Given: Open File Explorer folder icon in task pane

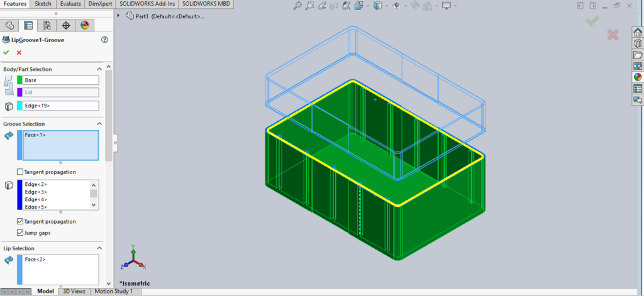Looking at the screenshot, I should 638,55.
